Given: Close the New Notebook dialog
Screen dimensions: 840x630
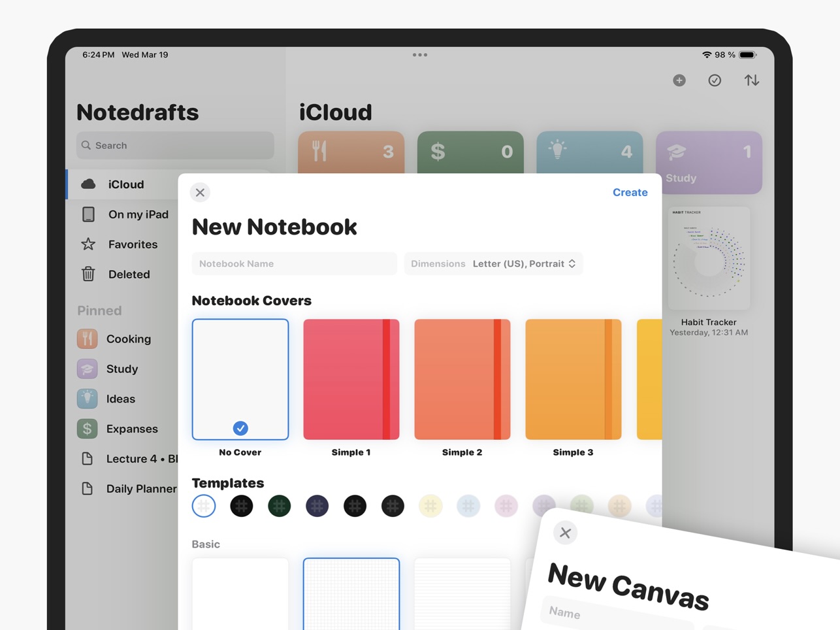Looking at the screenshot, I should [x=200, y=193].
